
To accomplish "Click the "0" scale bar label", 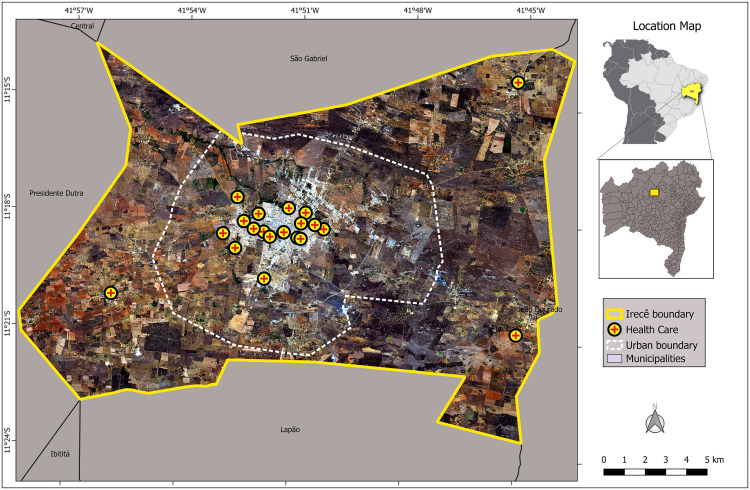I will (x=604, y=460).
